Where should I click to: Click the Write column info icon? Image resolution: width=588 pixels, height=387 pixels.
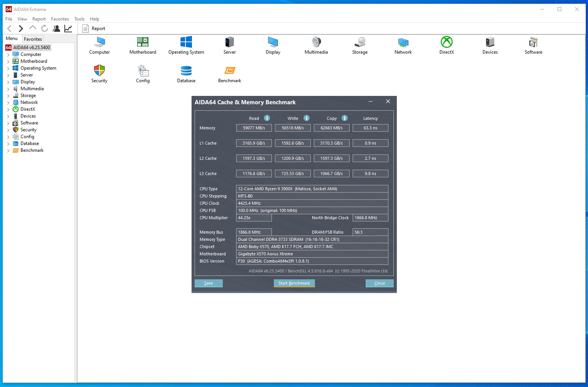(307, 118)
